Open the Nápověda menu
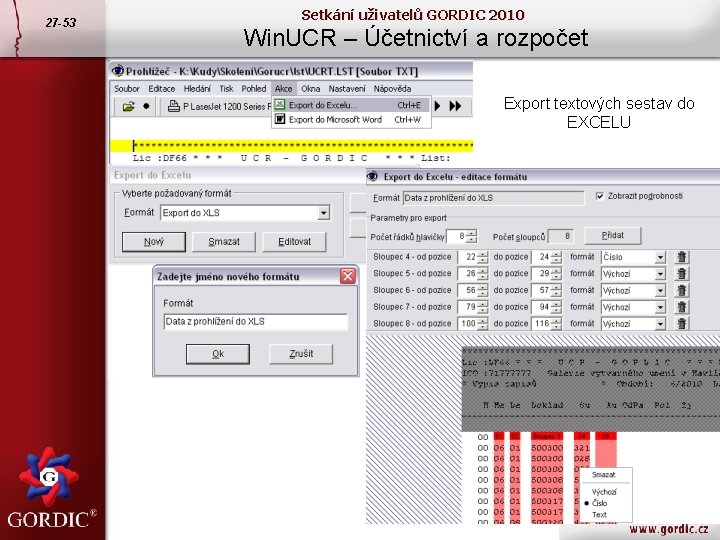 tap(392, 89)
